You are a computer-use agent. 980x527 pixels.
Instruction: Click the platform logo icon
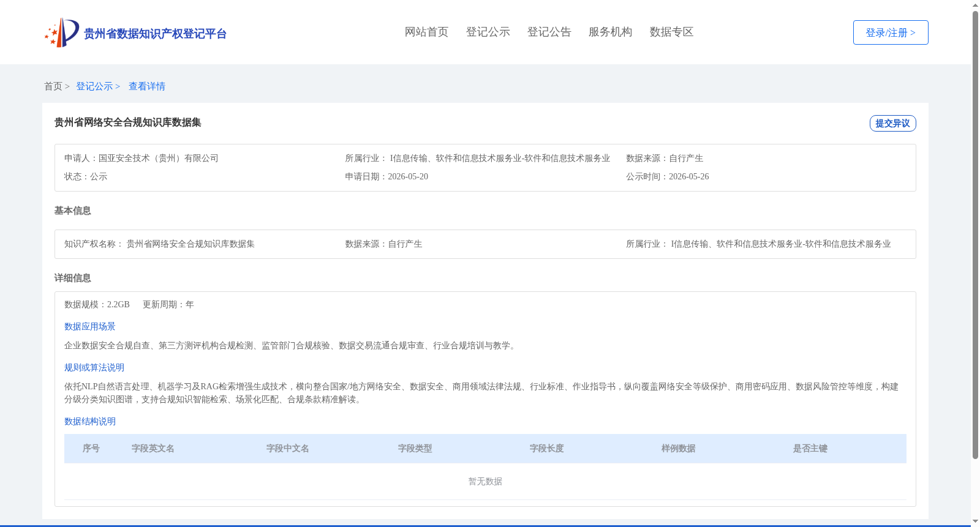click(x=62, y=32)
